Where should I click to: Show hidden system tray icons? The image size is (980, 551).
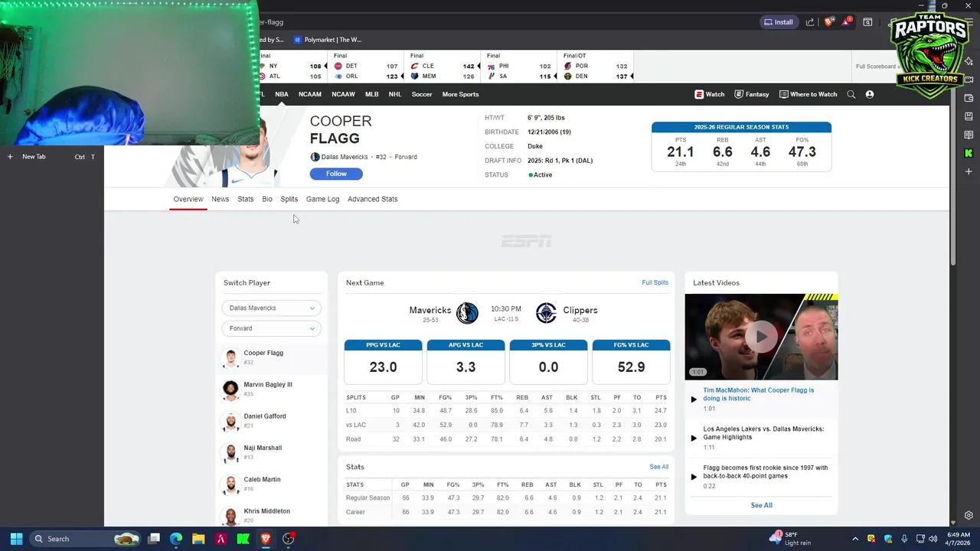click(x=855, y=539)
